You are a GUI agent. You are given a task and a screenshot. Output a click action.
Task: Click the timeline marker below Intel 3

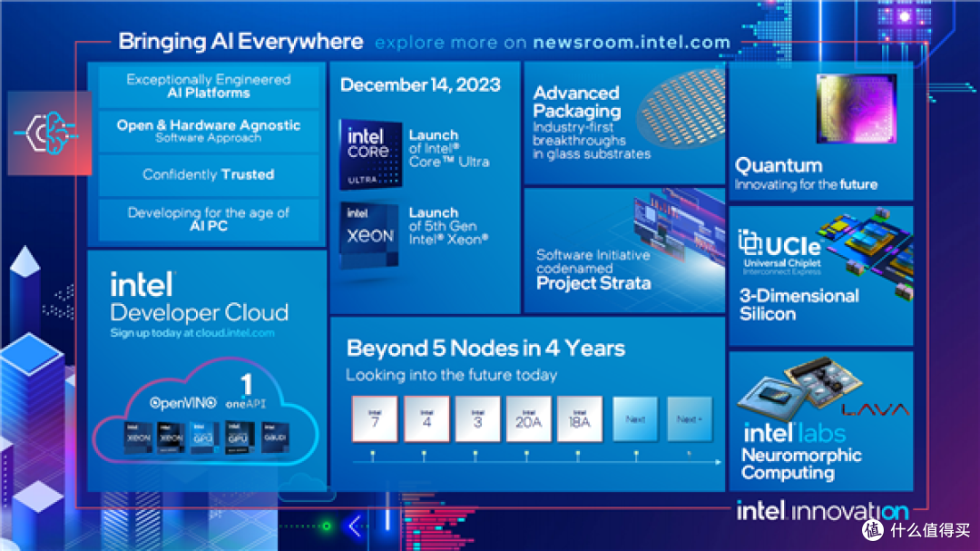[477, 452]
